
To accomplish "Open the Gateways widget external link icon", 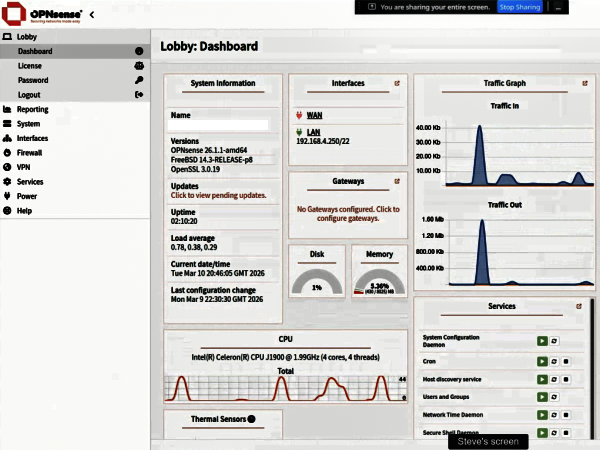I will click(x=397, y=182).
